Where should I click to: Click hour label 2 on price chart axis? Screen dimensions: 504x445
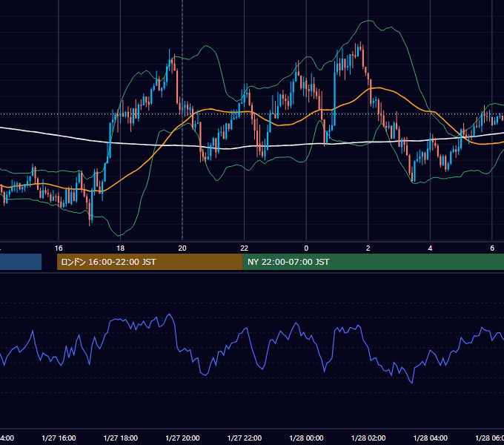368,248
